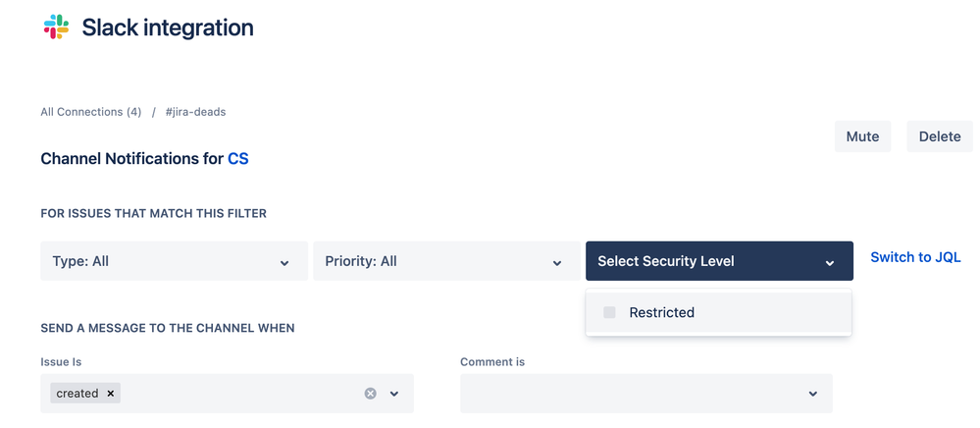Go back to All Connections (4)
This screenshot has width=980, height=428.
(90, 112)
